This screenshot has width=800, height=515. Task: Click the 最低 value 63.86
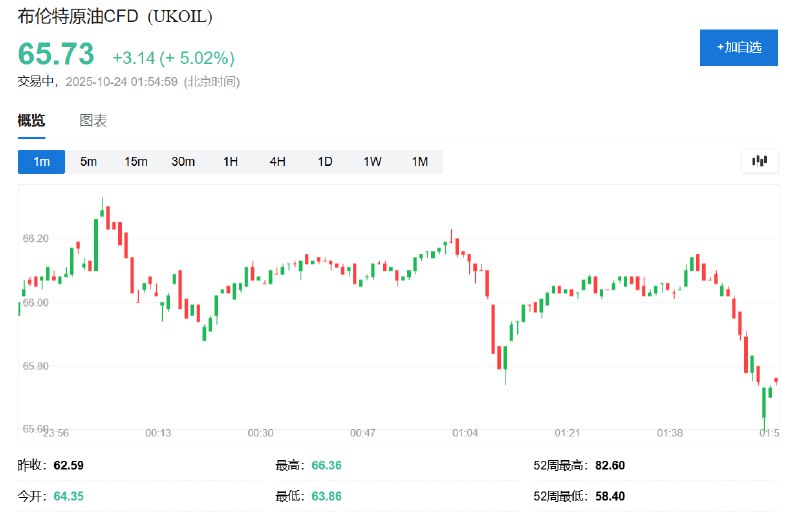click(327, 496)
